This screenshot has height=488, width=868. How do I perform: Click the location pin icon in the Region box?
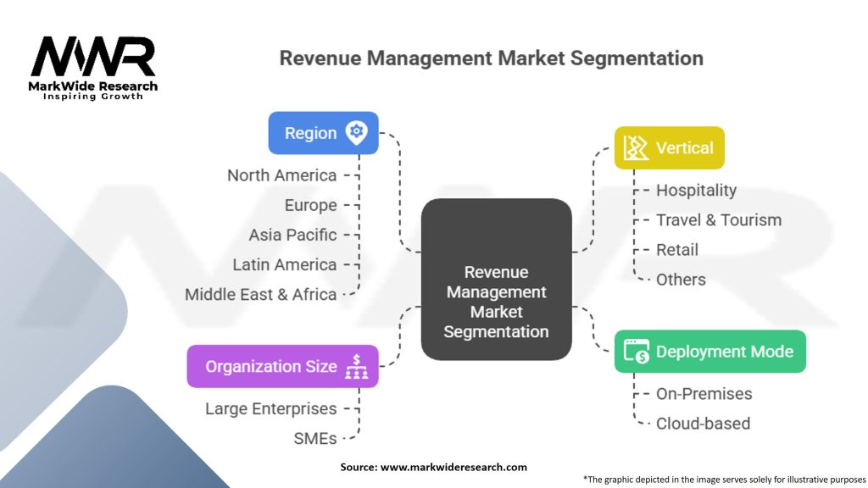click(x=357, y=133)
